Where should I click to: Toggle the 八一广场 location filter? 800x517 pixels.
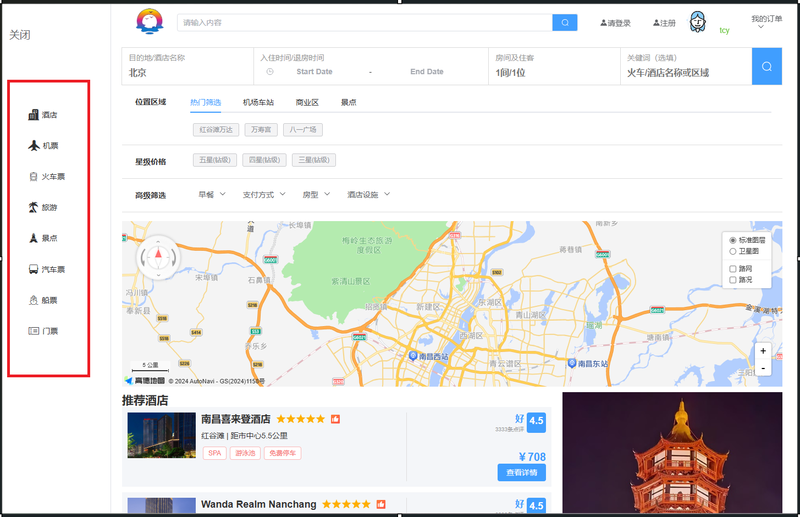(x=303, y=130)
